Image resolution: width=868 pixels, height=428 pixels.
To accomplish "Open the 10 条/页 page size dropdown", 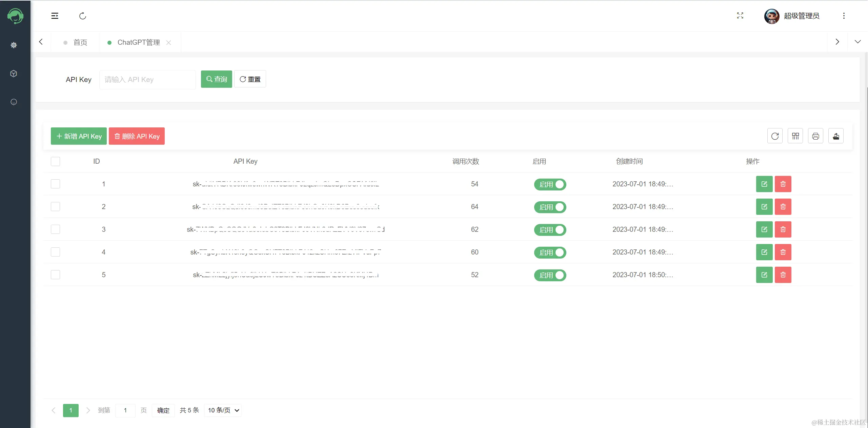I will point(223,410).
